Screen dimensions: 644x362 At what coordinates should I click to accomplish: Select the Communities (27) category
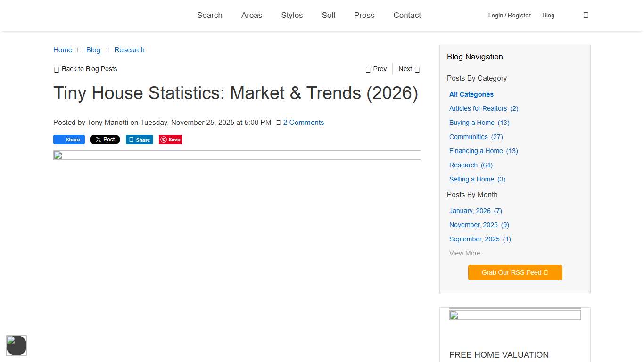[469, 137]
